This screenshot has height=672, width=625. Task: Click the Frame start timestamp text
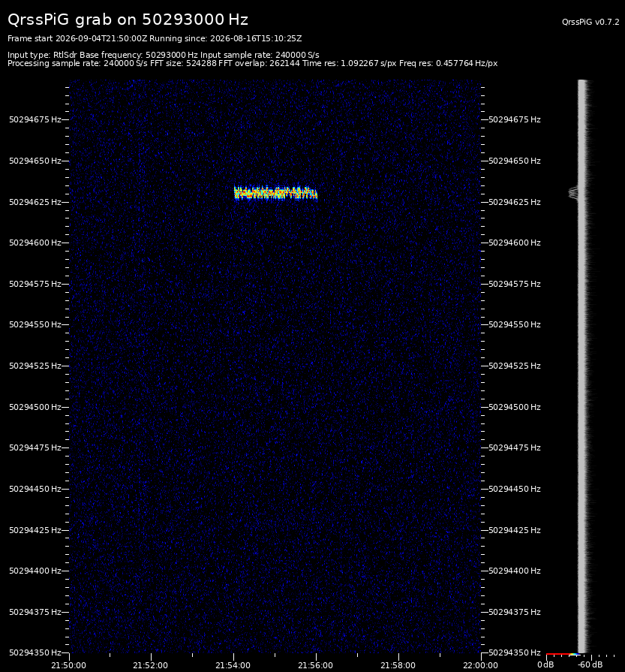(x=77, y=38)
